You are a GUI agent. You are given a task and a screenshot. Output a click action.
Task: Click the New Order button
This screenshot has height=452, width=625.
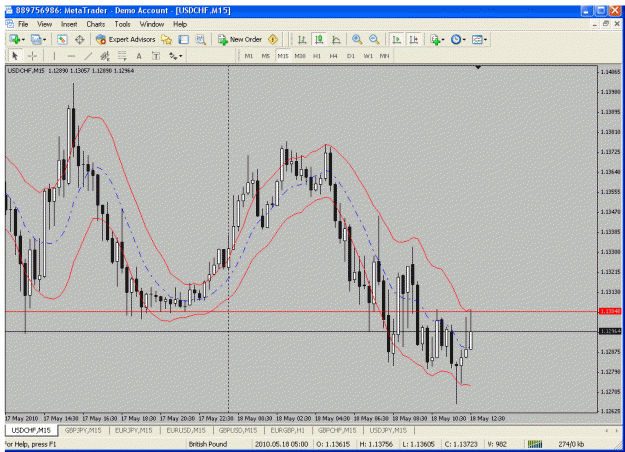click(x=240, y=39)
